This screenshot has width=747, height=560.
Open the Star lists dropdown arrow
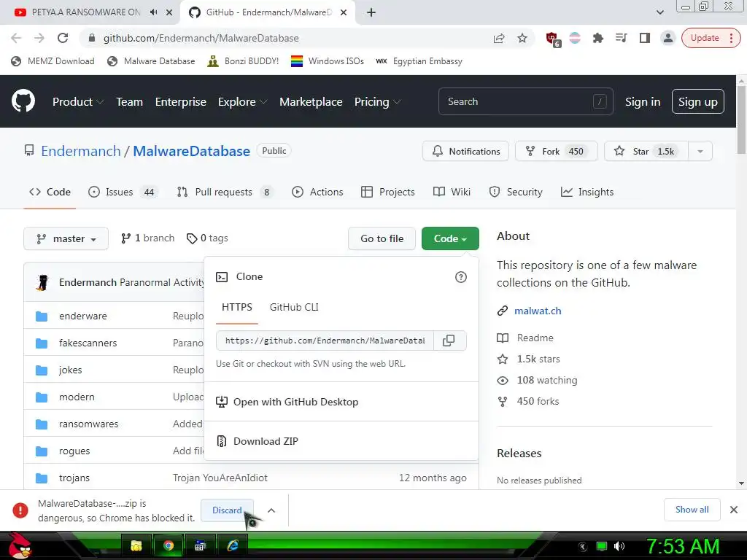click(700, 152)
